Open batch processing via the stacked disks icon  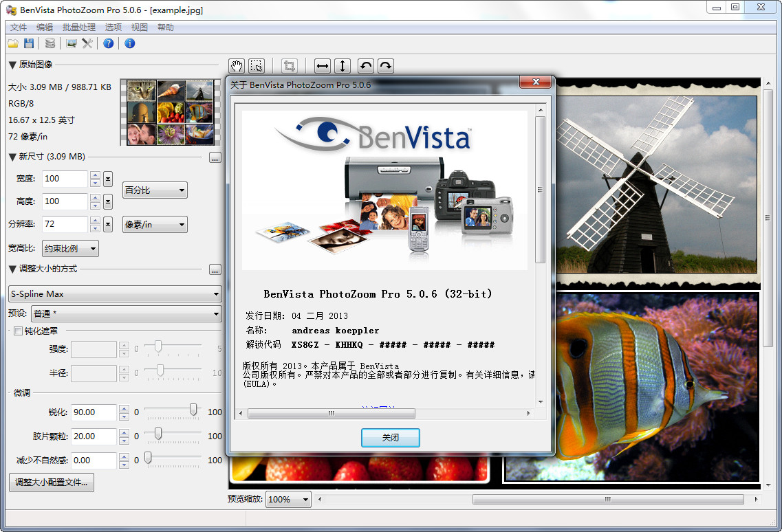click(x=50, y=43)
